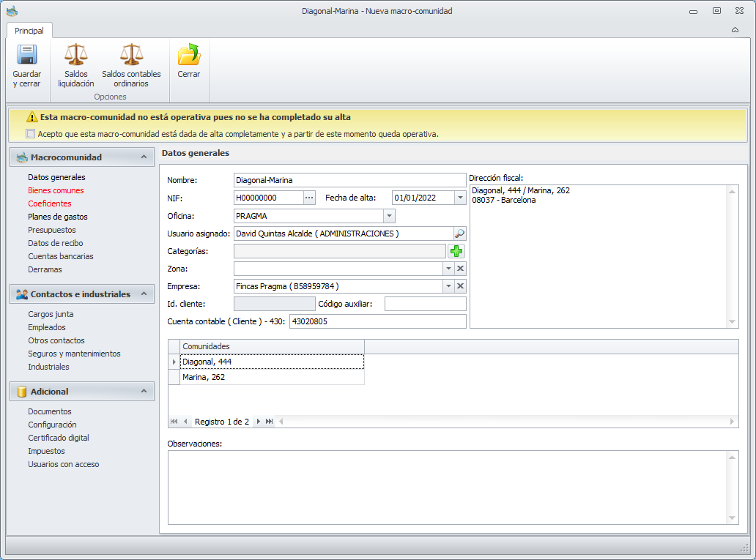Open Saldos liquidación scales icon
This screenshot has width=756, height=560.
[75, 56]
